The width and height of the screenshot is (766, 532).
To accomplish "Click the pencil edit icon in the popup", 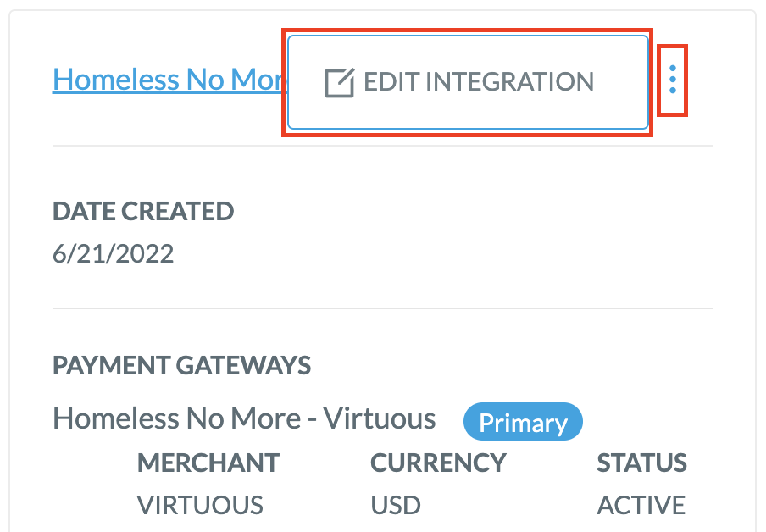I will click(x=340, y=83).
